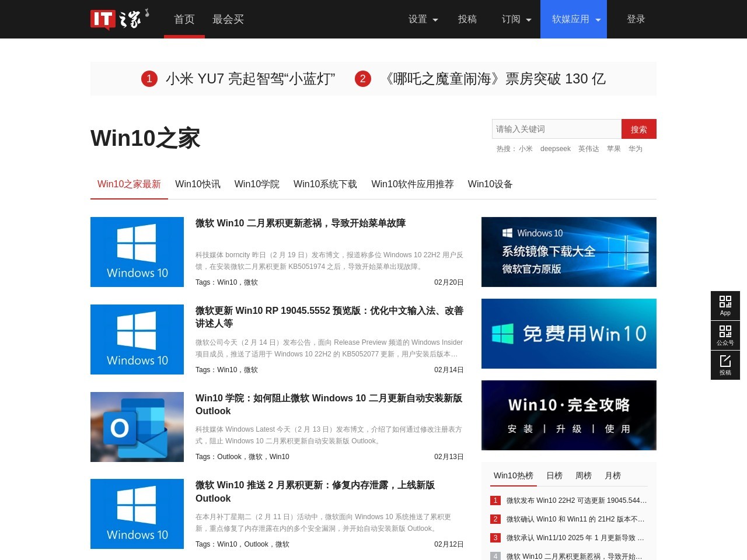Viewport: 747px width, 560px height.
Task: Select hot search term 华为
Action: (636, 149)
